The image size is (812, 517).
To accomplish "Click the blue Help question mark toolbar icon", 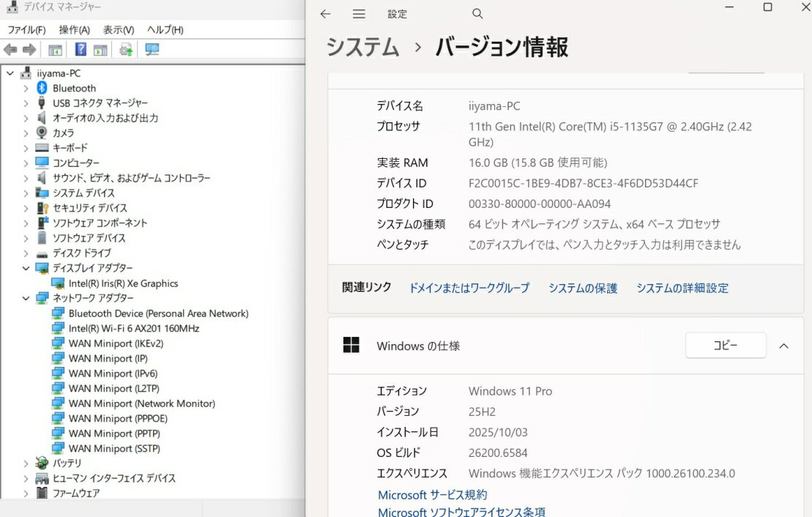I will (x=81, y=50).
